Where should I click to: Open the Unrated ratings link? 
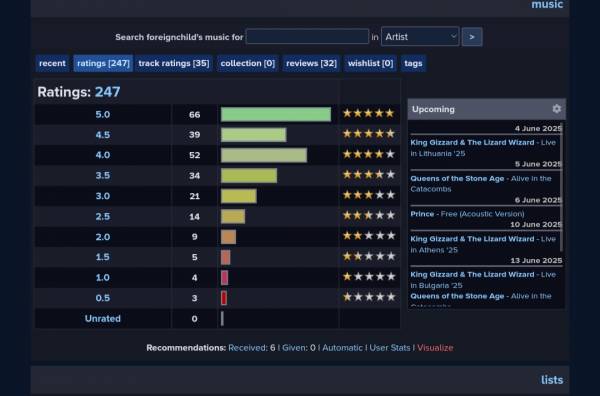[103, 318]
